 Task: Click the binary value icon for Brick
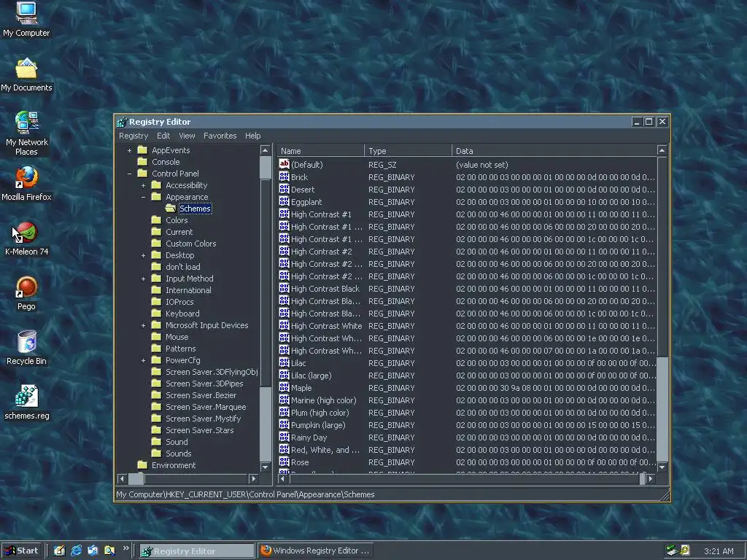coord(285,176)
